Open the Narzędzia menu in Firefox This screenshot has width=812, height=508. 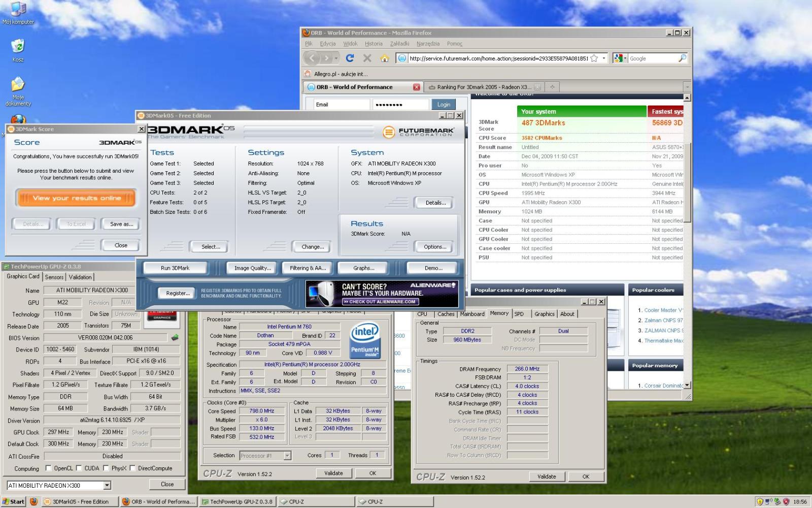click(x=428, y=44)
